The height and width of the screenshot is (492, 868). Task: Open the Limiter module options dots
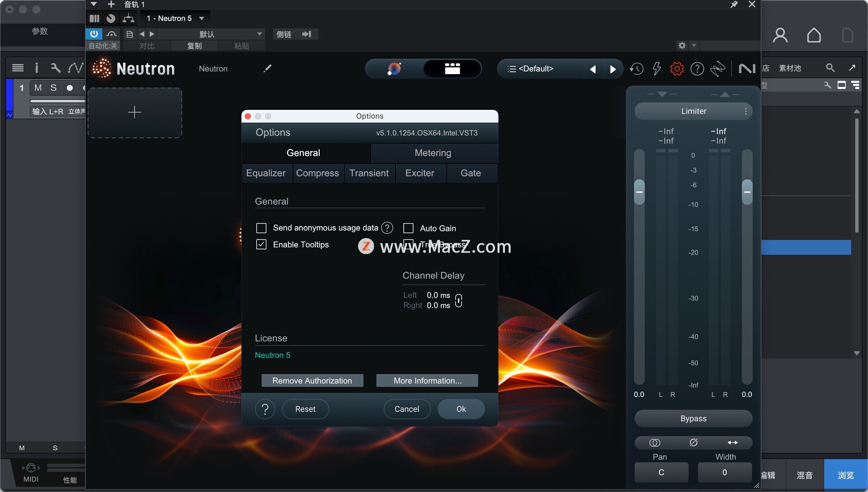pos(745,111)
